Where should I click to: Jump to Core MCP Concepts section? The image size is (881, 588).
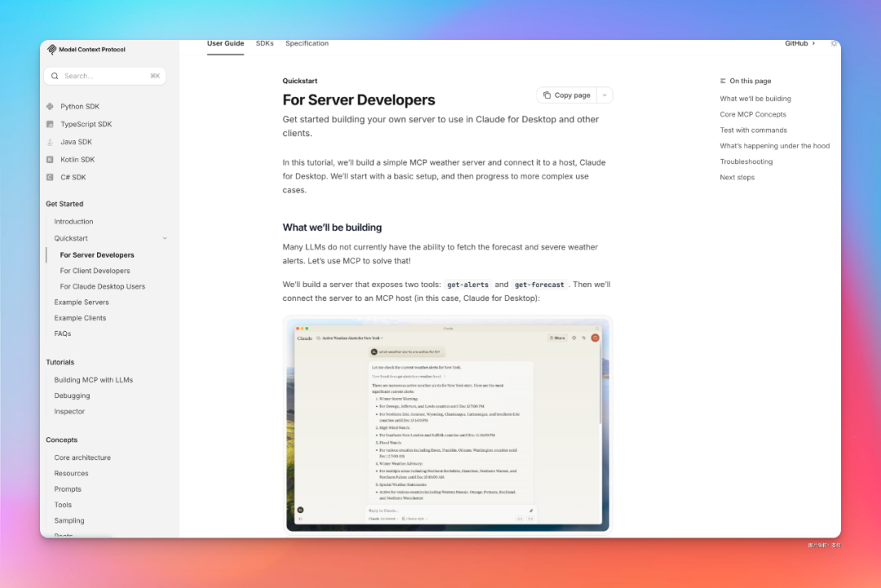[x=753, y=114]
